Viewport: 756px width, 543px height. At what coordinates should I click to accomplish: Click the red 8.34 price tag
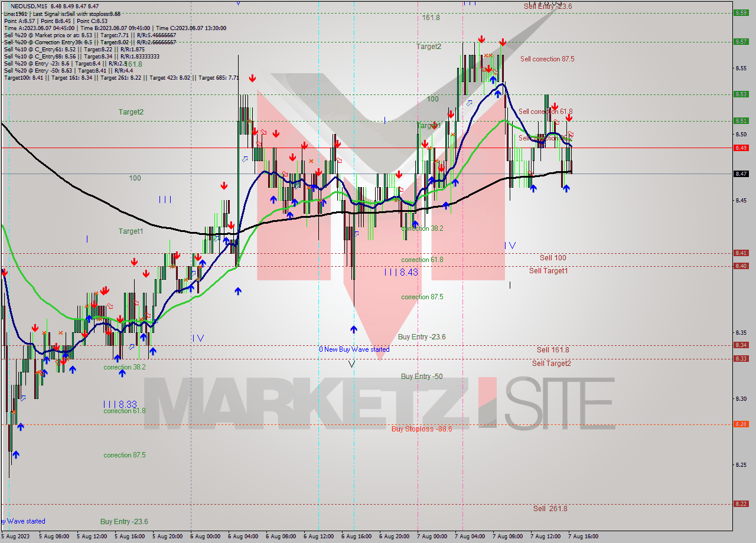click(x=741, y=345)
